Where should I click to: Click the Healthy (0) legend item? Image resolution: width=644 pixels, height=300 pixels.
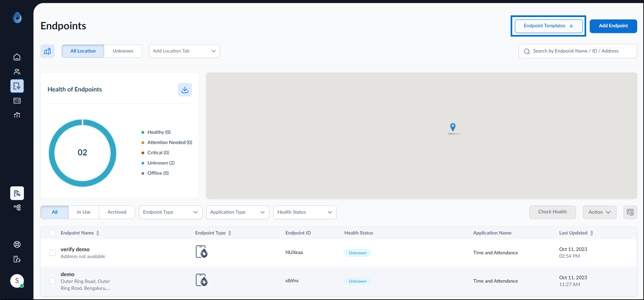(x=156, y=132)
